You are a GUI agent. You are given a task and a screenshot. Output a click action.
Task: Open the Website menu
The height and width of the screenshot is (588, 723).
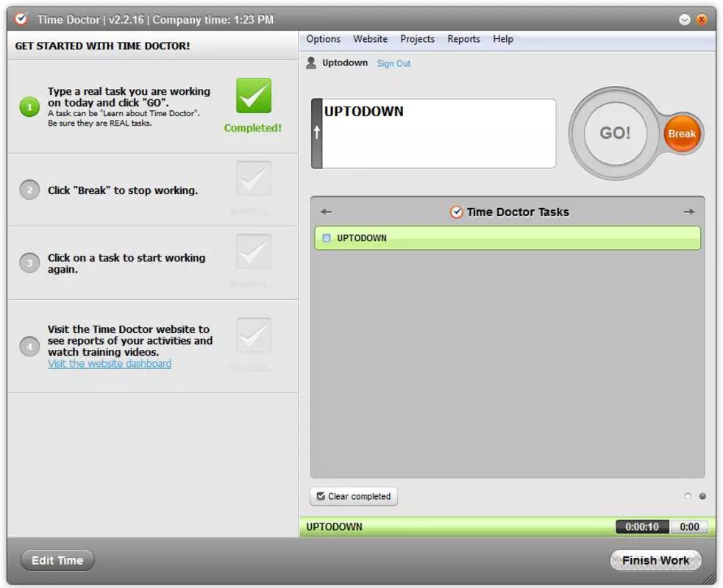(370, 39)
